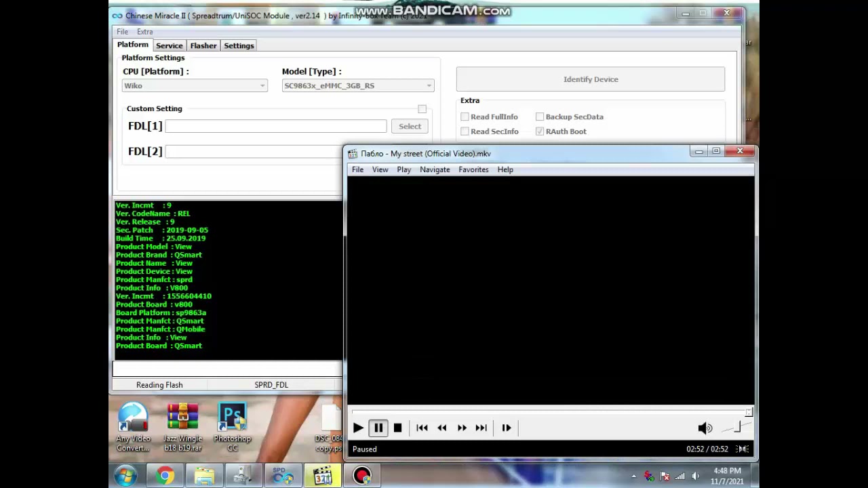
Task: Click the playback time 02:52 / 02:52
Action: point(707,449)
